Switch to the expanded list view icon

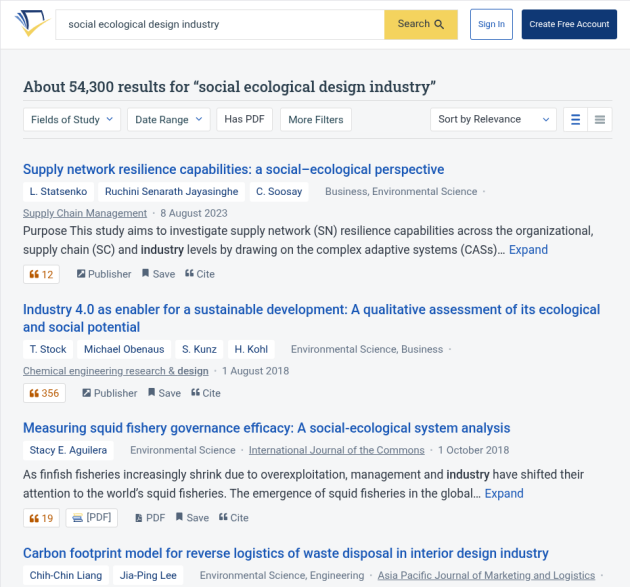tap(575, 120)
